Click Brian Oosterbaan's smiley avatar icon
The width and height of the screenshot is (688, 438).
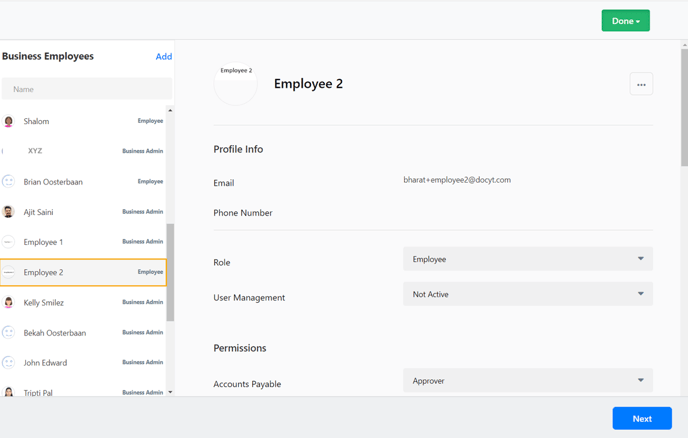(x=8, y=182)
